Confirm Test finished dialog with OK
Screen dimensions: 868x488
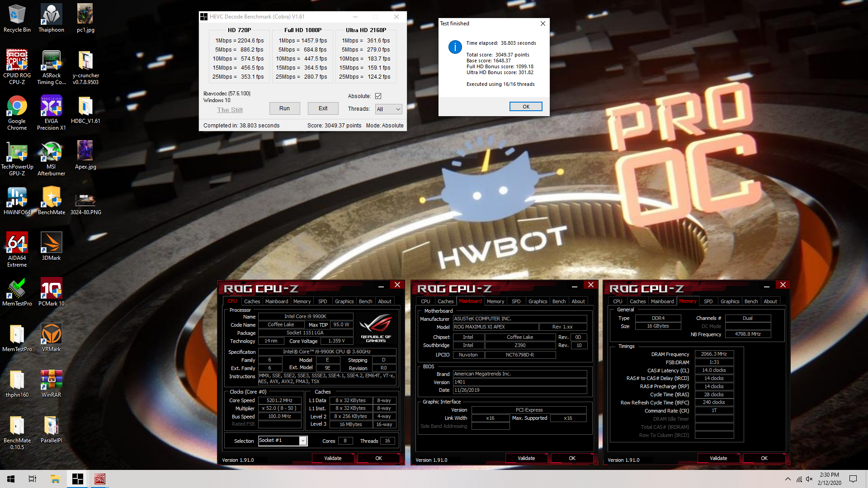pyautogui.click(x=526, y=107)
